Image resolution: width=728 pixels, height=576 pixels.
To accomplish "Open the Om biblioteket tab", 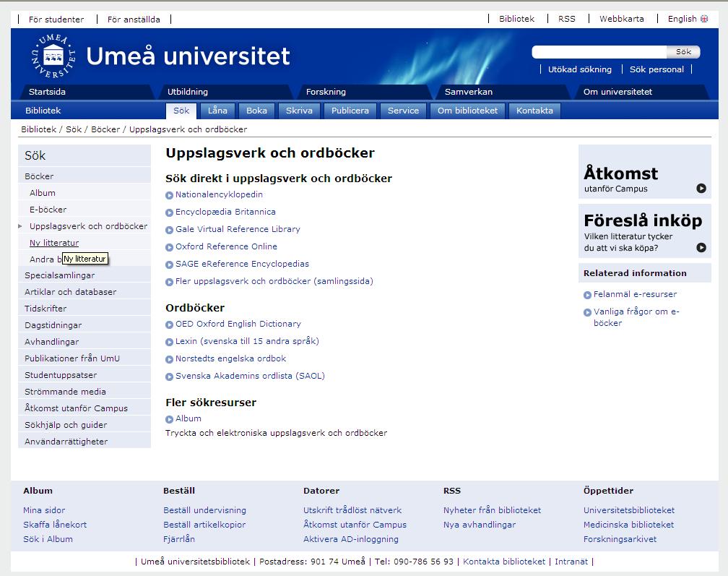I will (x=467, y=111).
